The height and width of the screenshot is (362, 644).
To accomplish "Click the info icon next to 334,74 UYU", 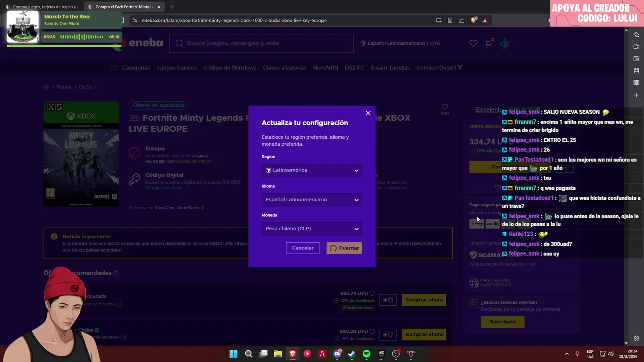I will coord(372,293).
